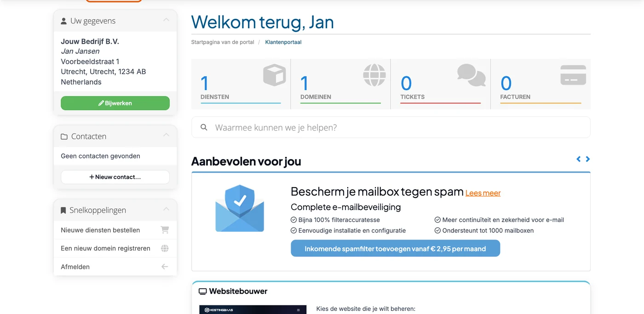Click the Bijna 100% filteraccuratesse feature text
This screenshot has width=644, height=314.
(339, 220)
